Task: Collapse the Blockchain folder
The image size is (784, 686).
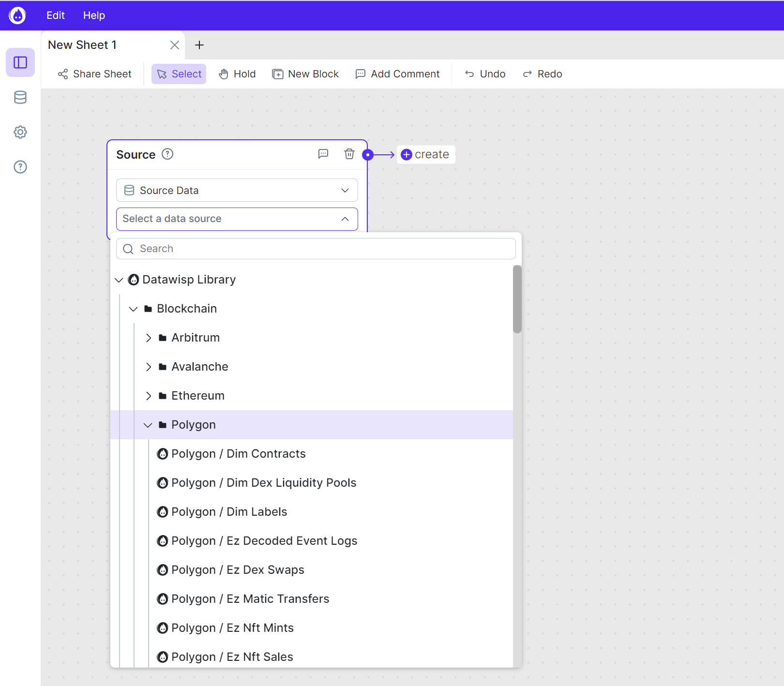Action: pos(134,309)
